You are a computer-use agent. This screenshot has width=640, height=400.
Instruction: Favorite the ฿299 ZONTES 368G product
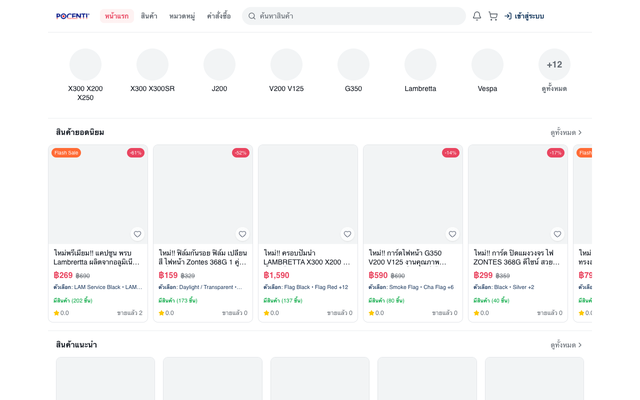pos(557,234)
